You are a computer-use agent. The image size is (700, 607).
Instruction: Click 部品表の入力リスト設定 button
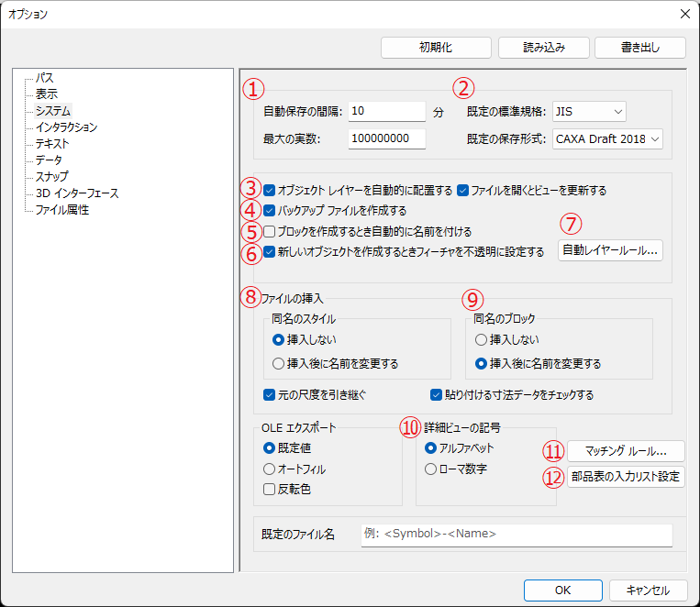coord(626,477)
